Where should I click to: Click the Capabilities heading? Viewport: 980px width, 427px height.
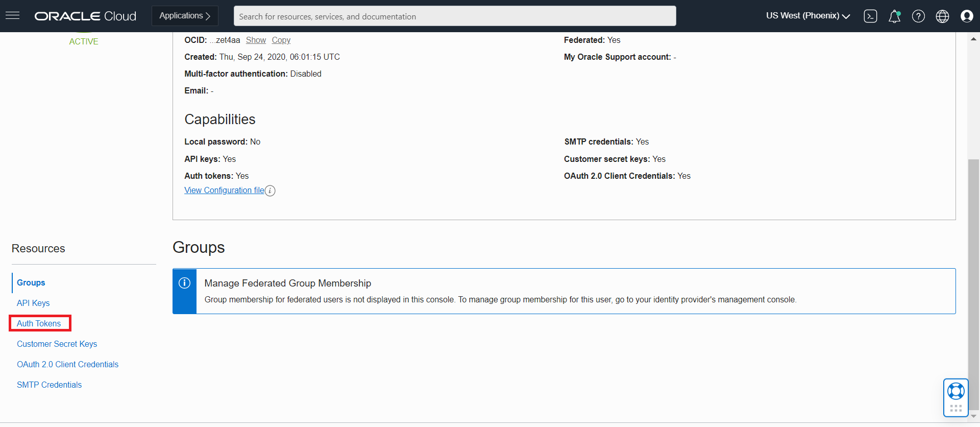[219, 119]
